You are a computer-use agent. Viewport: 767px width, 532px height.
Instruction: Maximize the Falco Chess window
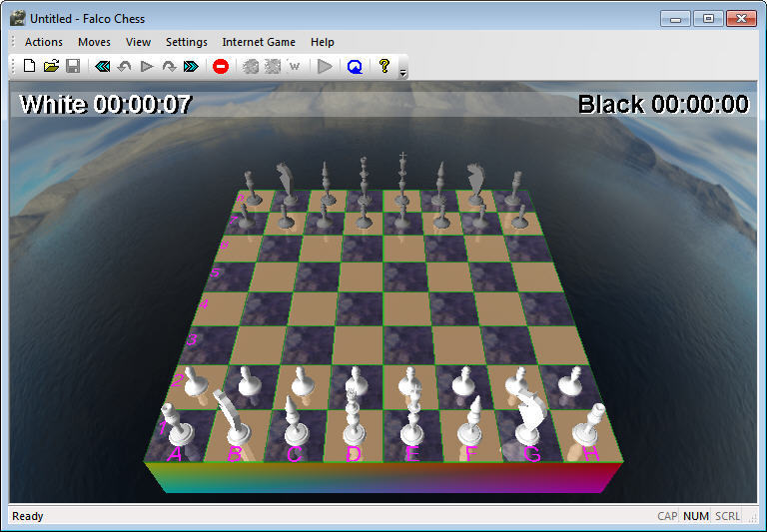click(x=708, y=19)
